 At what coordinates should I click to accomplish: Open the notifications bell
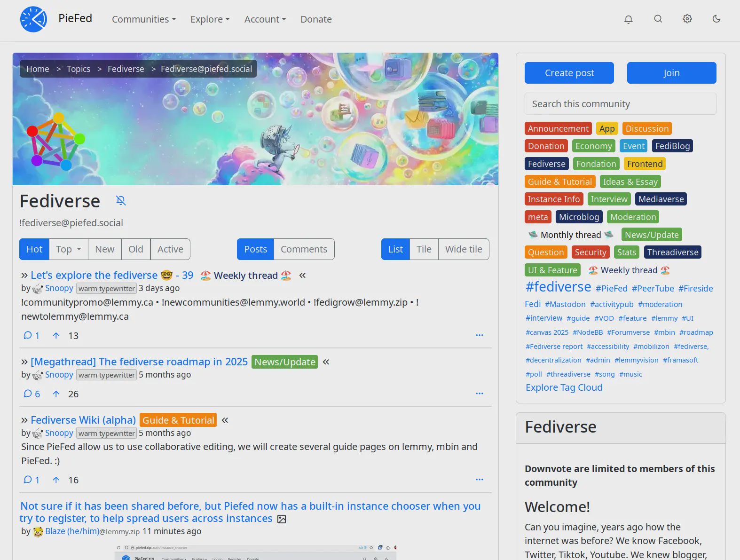[628, 19]
